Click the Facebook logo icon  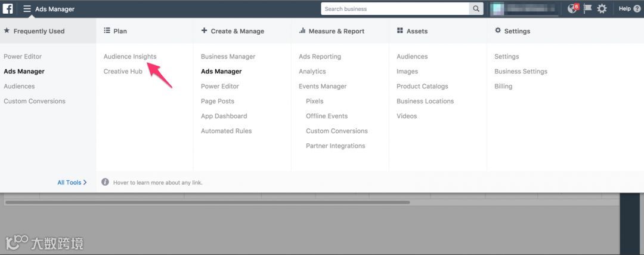coord(8,8)
